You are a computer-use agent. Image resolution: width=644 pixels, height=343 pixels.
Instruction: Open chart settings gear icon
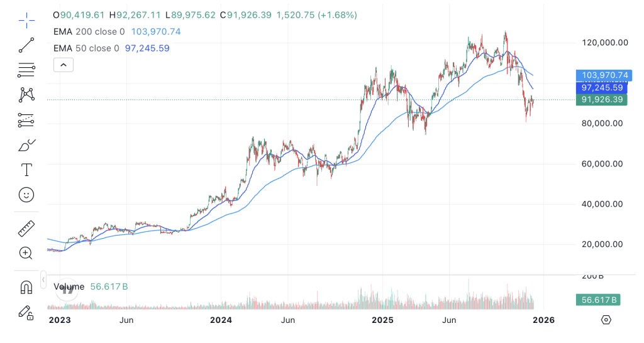[x=606, y=320]
